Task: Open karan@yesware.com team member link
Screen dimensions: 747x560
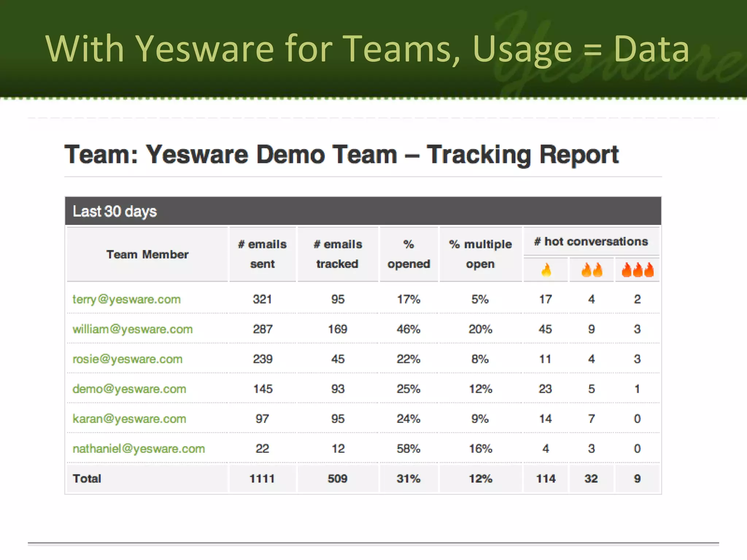Action: click(129, 419)
